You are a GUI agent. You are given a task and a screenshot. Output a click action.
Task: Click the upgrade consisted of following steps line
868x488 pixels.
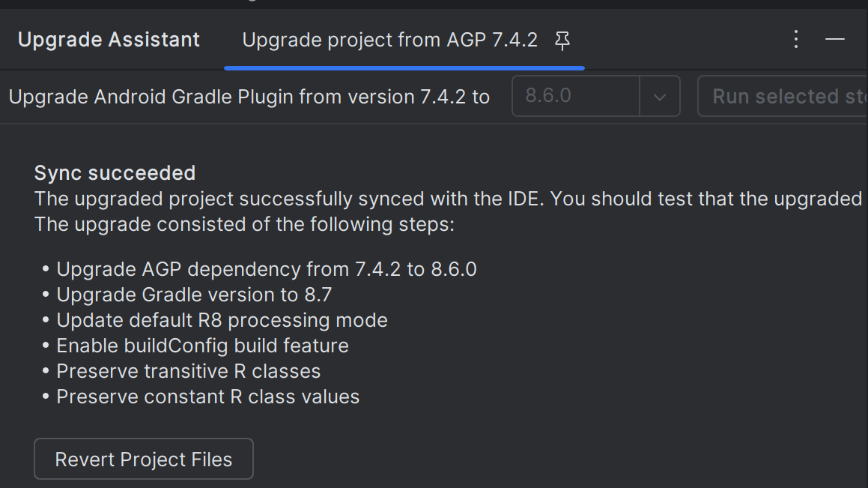click(x=244, y=224)
